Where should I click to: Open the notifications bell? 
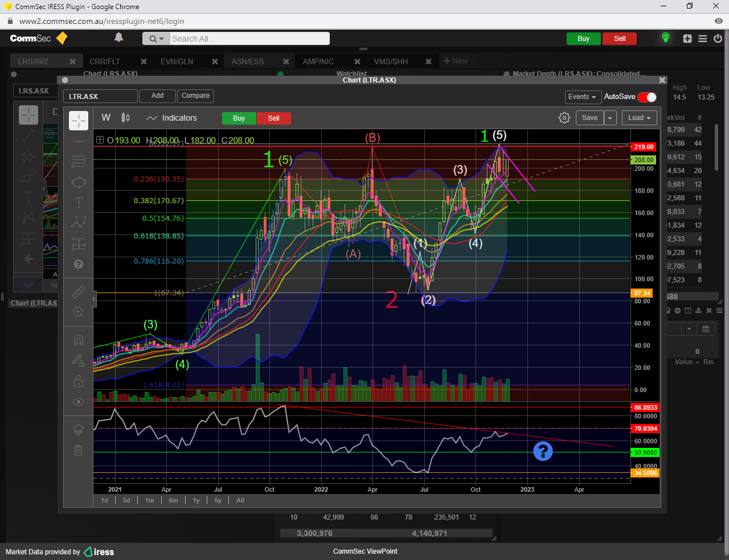click(118, 38)
